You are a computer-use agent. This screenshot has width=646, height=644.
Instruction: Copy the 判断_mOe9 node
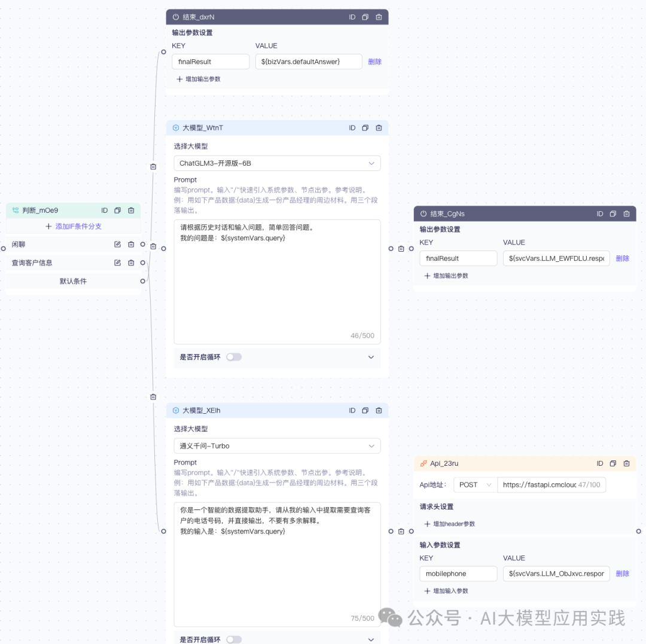(117, 210)
